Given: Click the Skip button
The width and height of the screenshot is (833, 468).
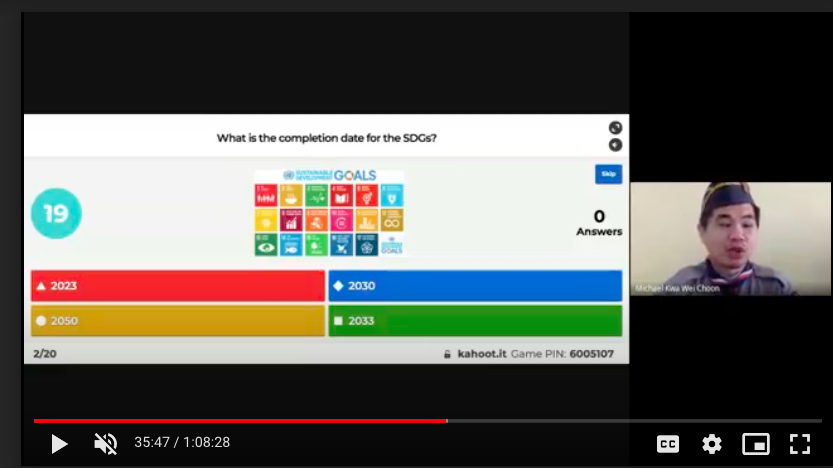Looking at the screenshot, I should pos(608,174).
